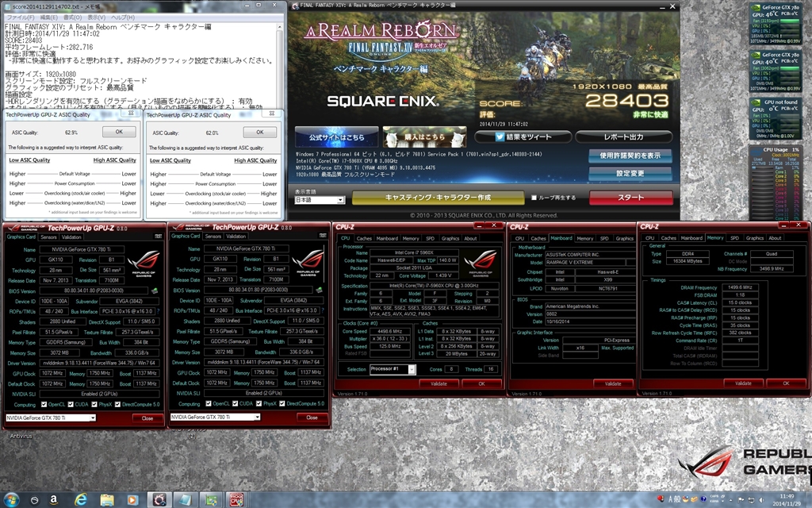Click the 使用許諾契約を表示 license button
This screenshot has height=508, width=812.
click(630, 156)
